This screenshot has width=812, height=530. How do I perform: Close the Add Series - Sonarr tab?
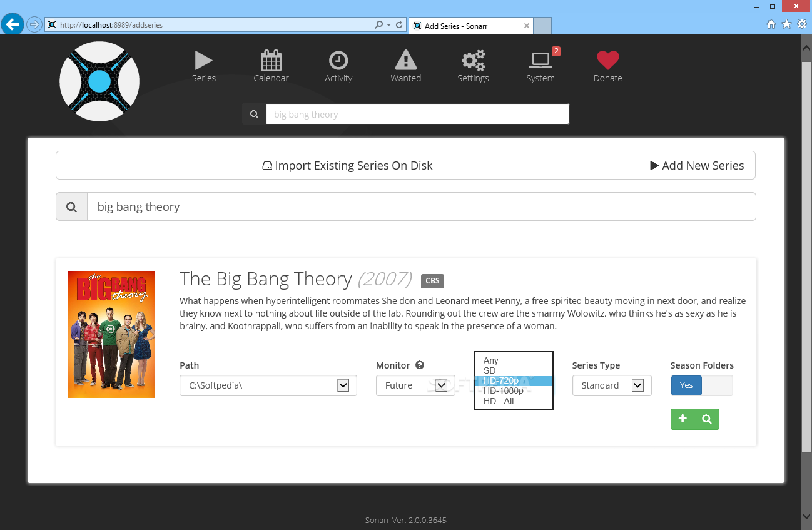[x=527, y=26]
